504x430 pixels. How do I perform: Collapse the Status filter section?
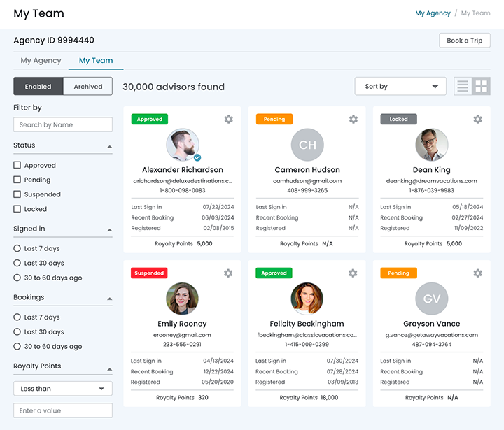[x=109, y=147]
